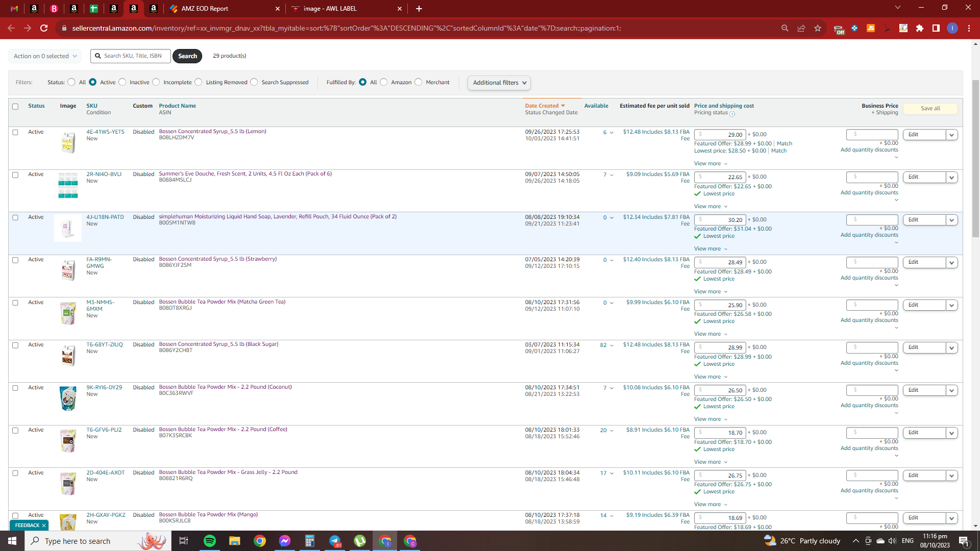
Task: Open the browser tab search chevron
Action: 898,8
